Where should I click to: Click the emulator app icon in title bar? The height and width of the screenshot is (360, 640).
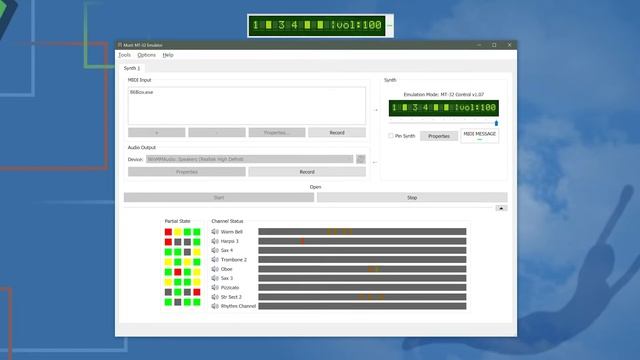pyautogui.click(x=120, y=45)
